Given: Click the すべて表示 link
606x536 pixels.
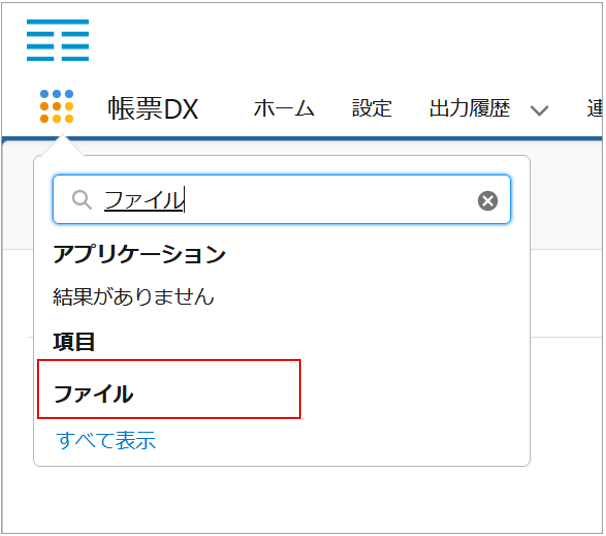Looking at the screenshot, I should (106, 440).
